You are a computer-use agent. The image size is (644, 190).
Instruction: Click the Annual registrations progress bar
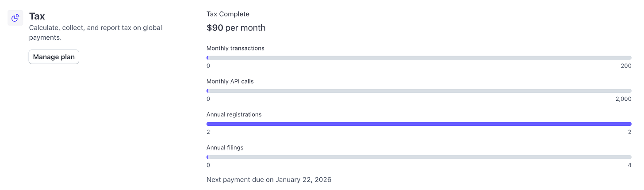pyautogui.click(x=419, y=124)
